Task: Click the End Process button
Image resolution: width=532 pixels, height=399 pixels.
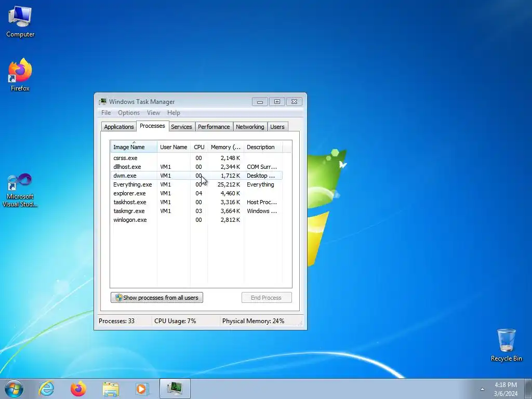Action: (267, 298)
